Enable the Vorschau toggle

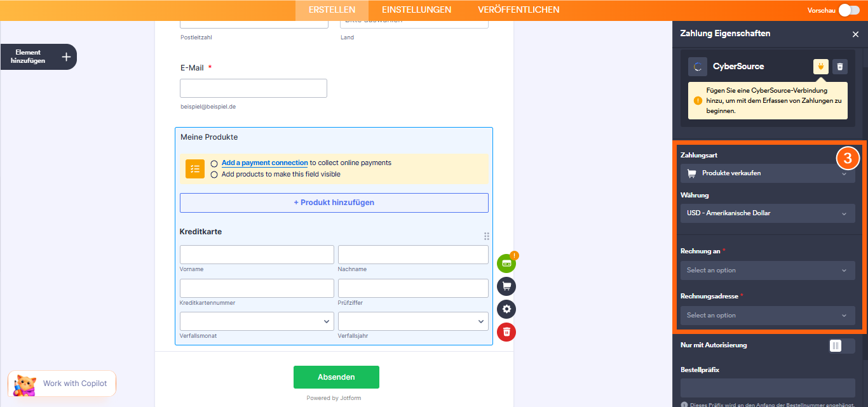point(848,10)
